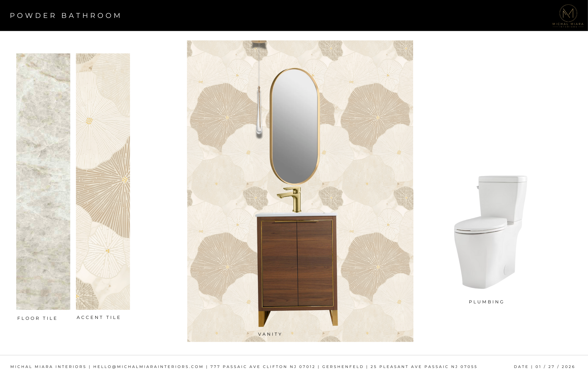The width and height of the screenshot is (588, 380).
Task: Select the floral accent tile swatch
Action: pyautogui.click(x=103, y=181)
